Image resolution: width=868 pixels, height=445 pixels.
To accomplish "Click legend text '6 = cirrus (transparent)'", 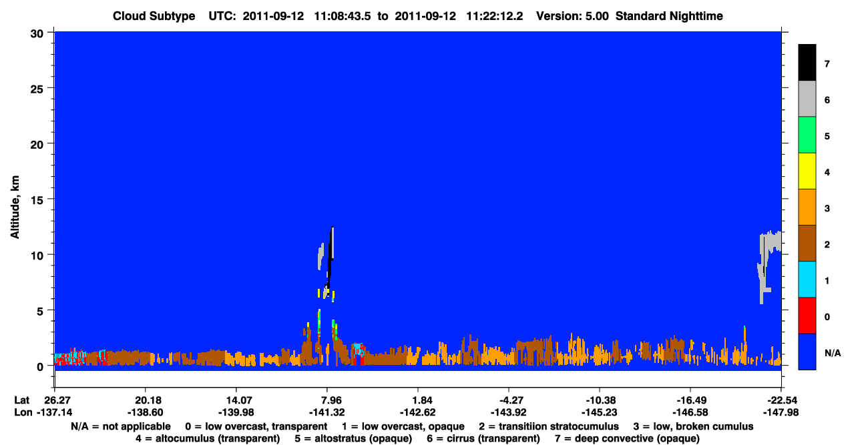I will point(485,438).
